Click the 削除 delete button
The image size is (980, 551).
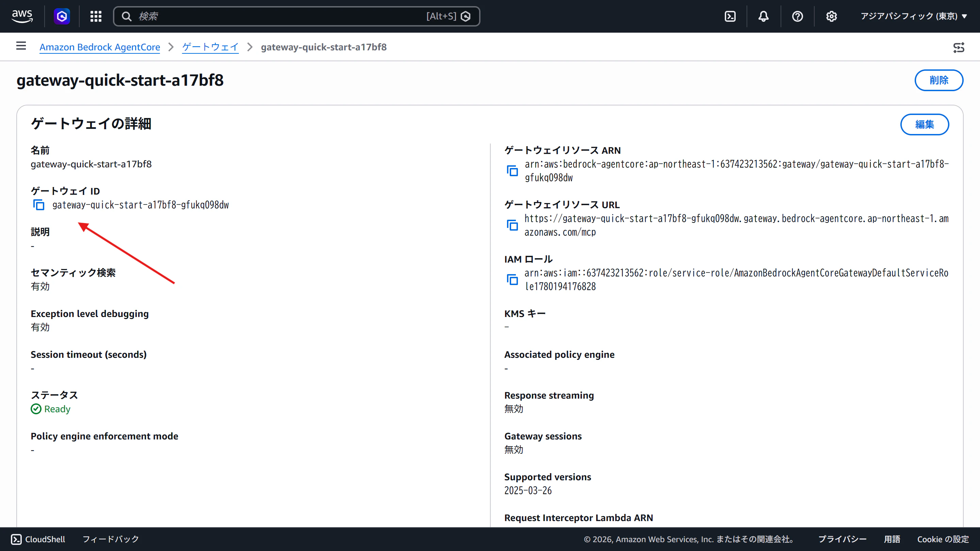pyautogui.click(x=938, y=80)
